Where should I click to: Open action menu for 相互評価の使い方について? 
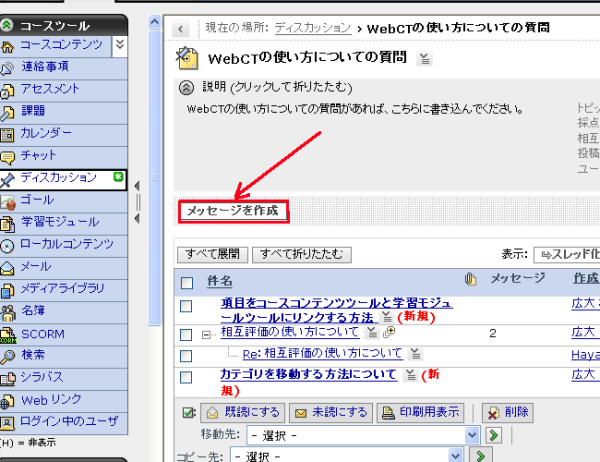pos(372,332)
